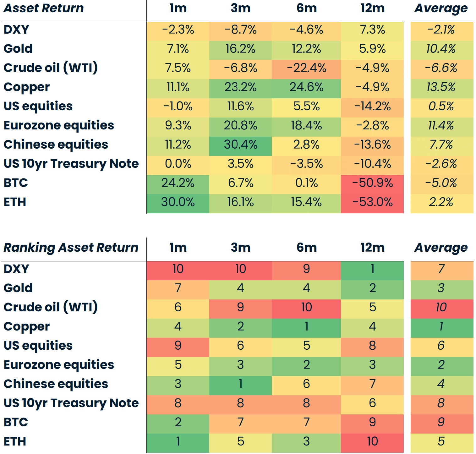This screenshot has height=454, width=476.
Task: Select the US 10yr Treasury Note label in Ranking table
Action: [71, 403]
